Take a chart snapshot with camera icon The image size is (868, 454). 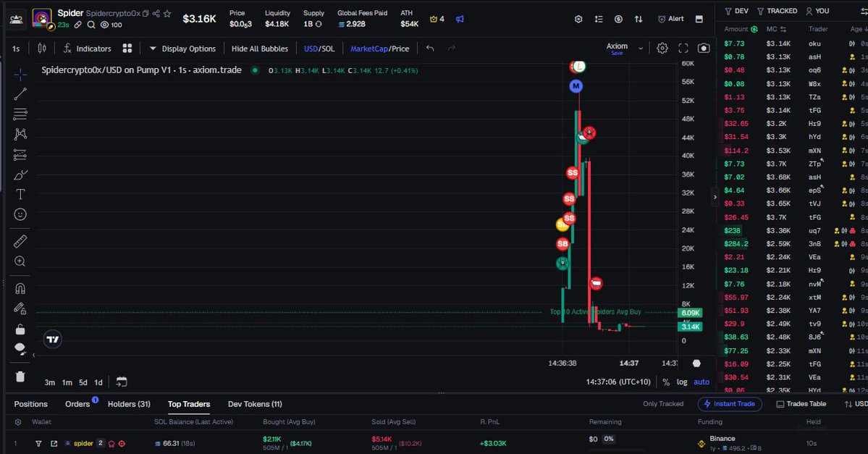pos(704,49)
